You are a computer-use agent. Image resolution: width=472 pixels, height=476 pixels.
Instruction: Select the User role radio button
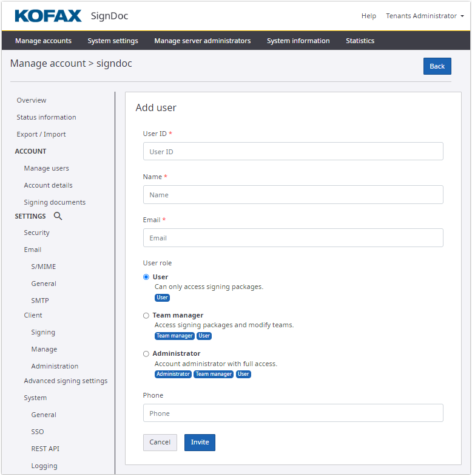coord(146,277)
